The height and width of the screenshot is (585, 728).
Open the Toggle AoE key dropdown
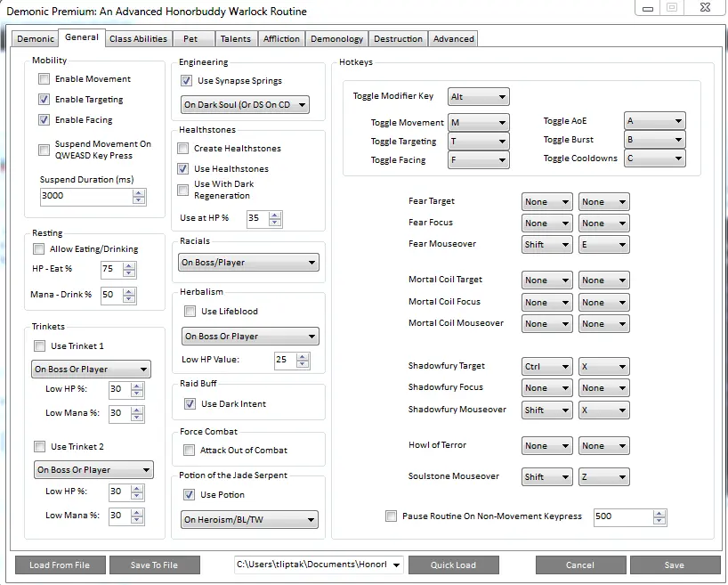click(655, 121)
